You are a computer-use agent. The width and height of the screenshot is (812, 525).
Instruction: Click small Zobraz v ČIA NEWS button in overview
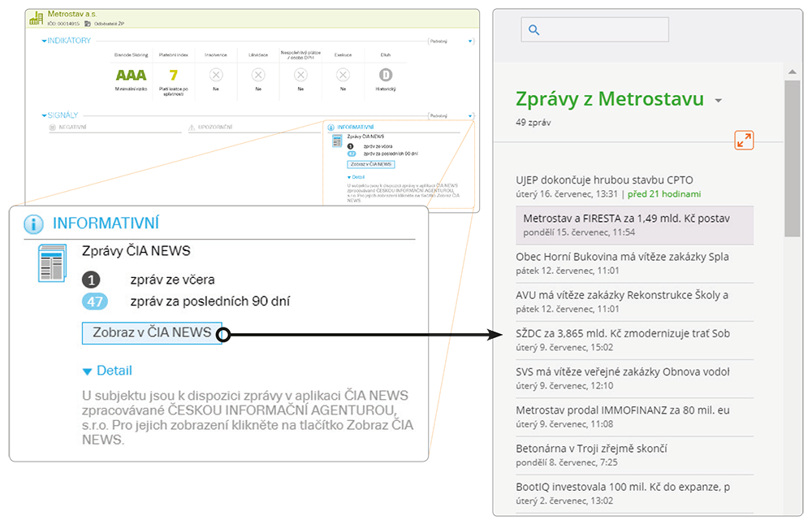point(371,164)
